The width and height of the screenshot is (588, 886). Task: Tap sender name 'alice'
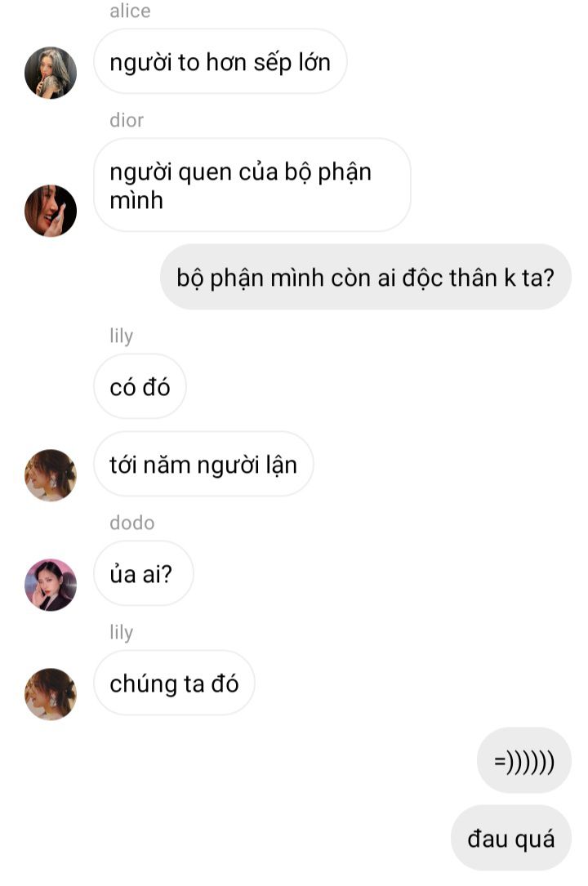click(x=130, y=11)
